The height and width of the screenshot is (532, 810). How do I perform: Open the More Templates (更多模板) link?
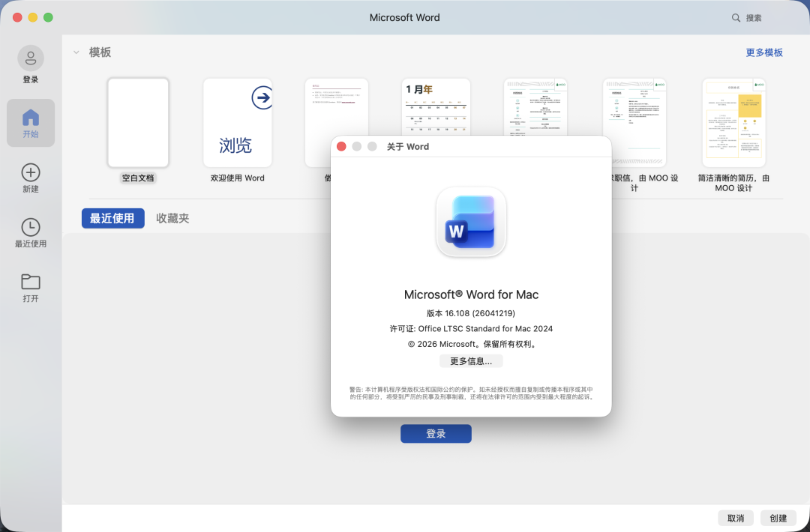(x=763, y=52)
